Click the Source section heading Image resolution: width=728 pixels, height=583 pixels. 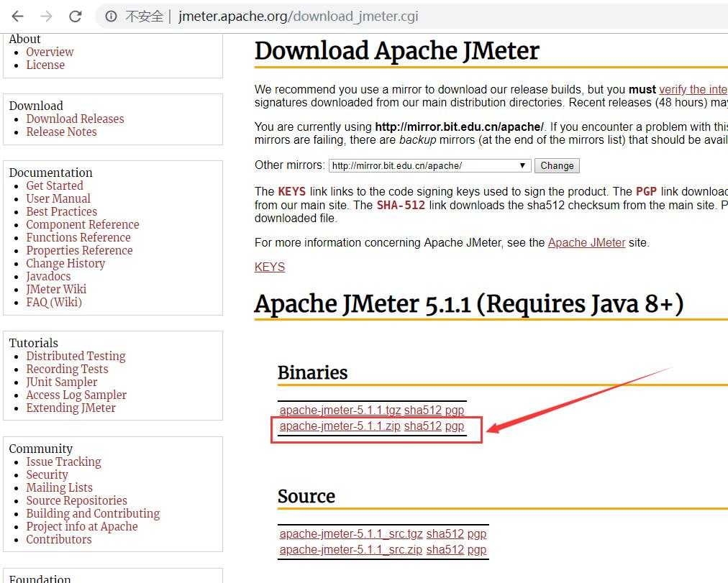306,496
